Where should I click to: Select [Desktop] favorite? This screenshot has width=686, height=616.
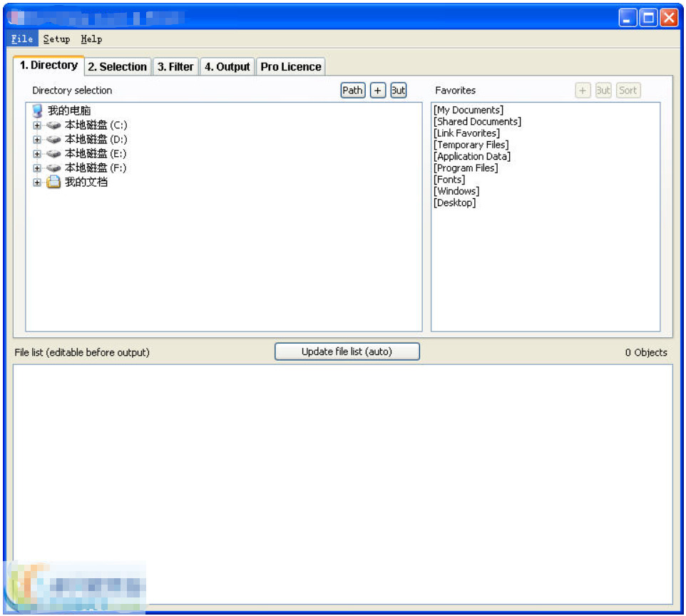pos(454,203)
